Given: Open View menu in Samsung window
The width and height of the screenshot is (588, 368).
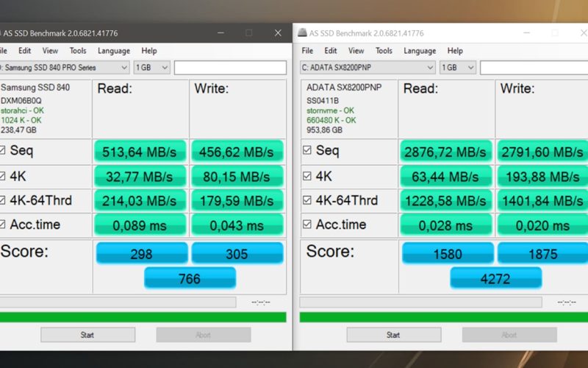Looking at the screenshot, I should coord(50,51).
